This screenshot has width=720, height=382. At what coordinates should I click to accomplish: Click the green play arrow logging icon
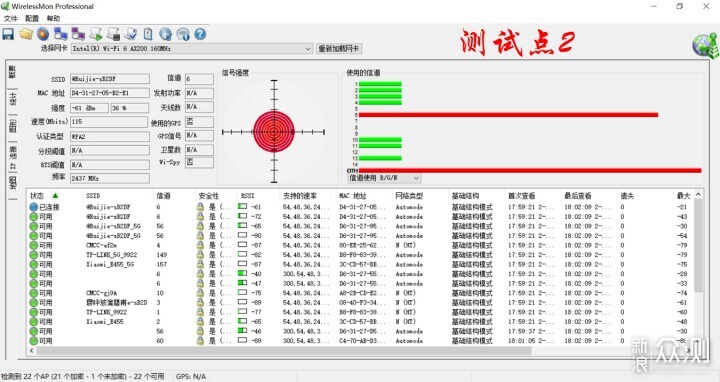96,34
